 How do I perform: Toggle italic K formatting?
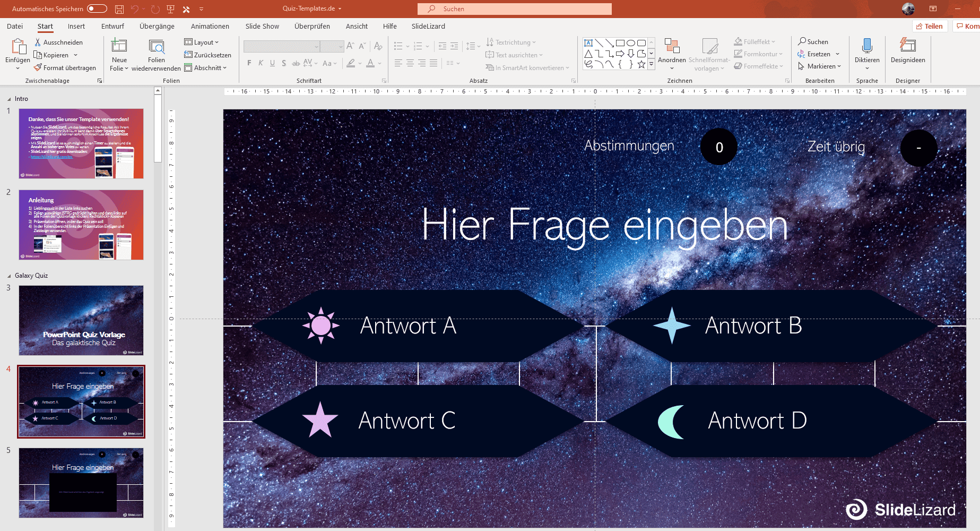coord(261,63)
